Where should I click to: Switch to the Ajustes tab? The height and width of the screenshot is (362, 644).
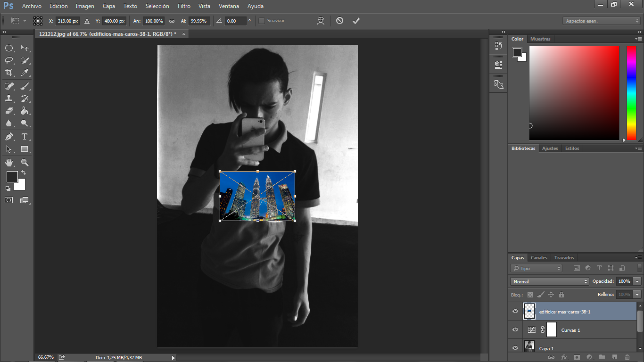550,148
